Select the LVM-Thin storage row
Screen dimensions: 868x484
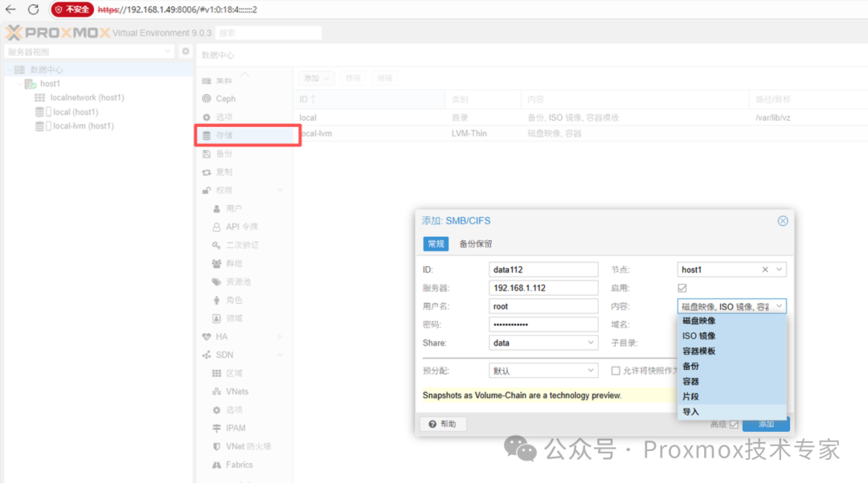[x=580, y=133]
